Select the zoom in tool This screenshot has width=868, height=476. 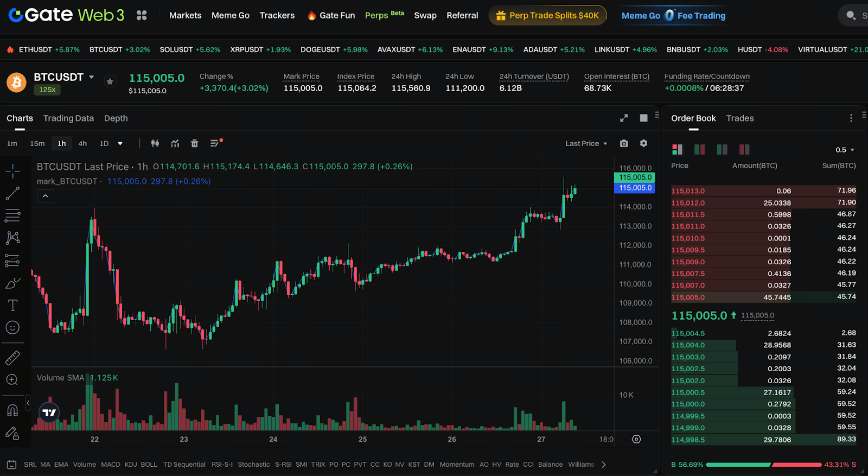coord(12,380)
